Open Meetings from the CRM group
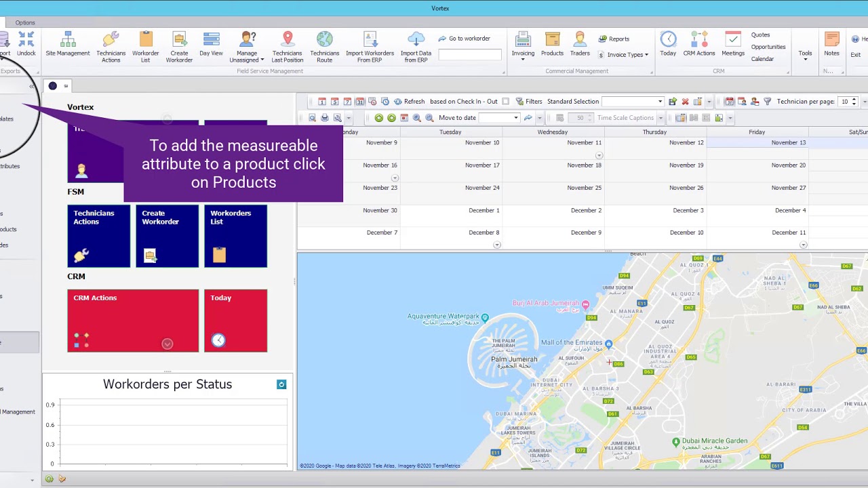 pyautogui.click(x=733, y=45)
